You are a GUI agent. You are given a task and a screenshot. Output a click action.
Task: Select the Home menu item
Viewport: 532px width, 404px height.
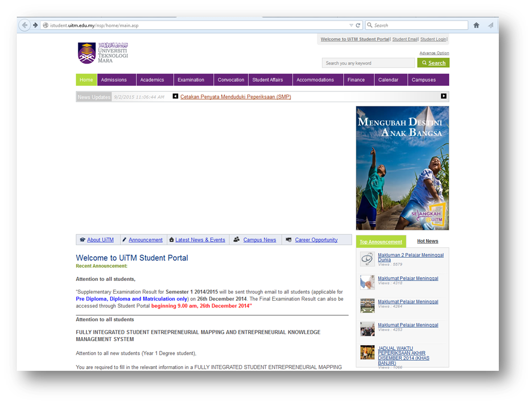pyautogui.click(x=86, y=80)
